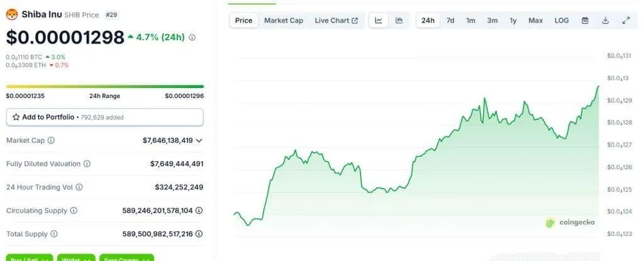Open the calendar date range picker
The height and width of the screenshot is (261, 644).
click(x=586, y=21)
